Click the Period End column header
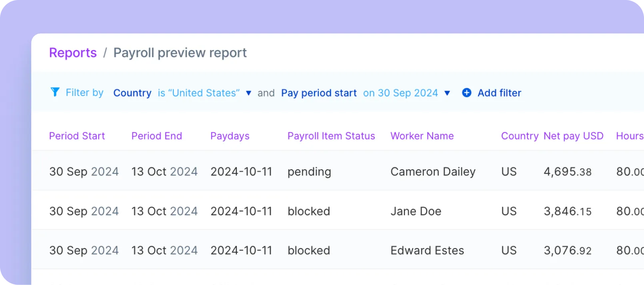644x285 pixels. pyautogui.click(x=156, y=136)
